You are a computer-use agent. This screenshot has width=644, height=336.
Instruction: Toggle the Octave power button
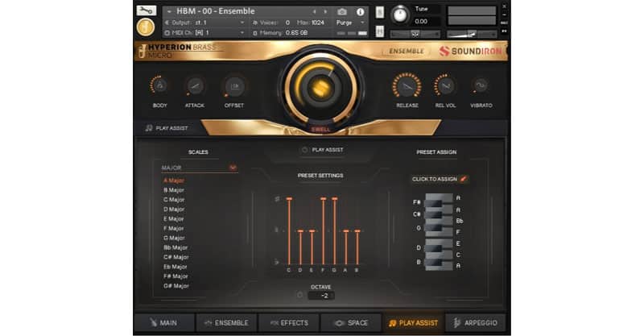coord(299,295)
